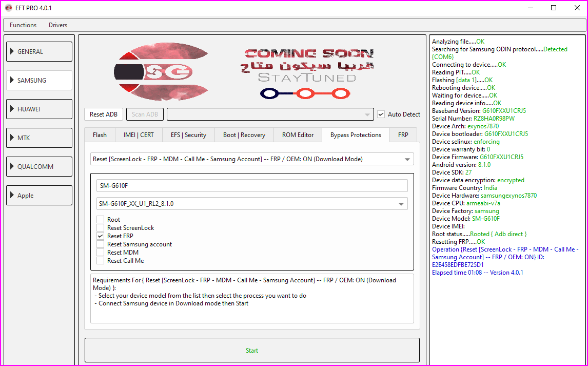Open the Functions menu

(23, 25)
